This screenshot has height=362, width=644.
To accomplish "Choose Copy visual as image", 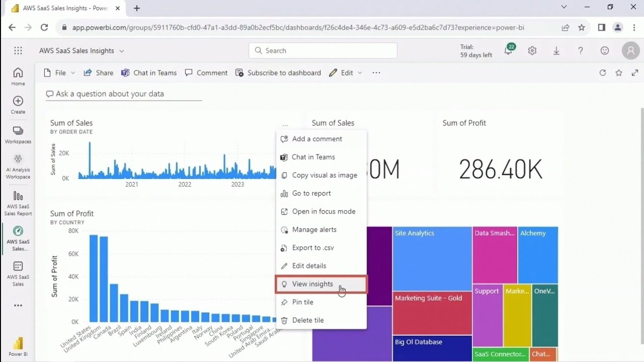I will click(x=321, y=175).
